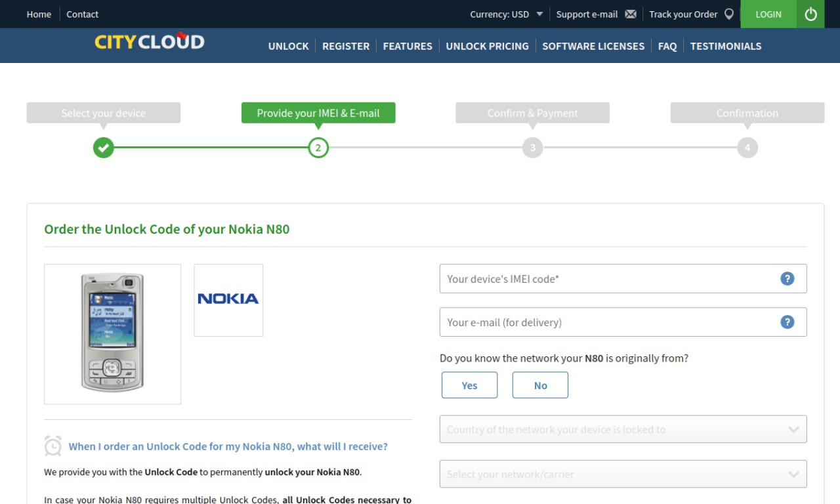Open help icon for IMEI code field
Viewport: 840px width, 504px height.
(x=787, y=278)
